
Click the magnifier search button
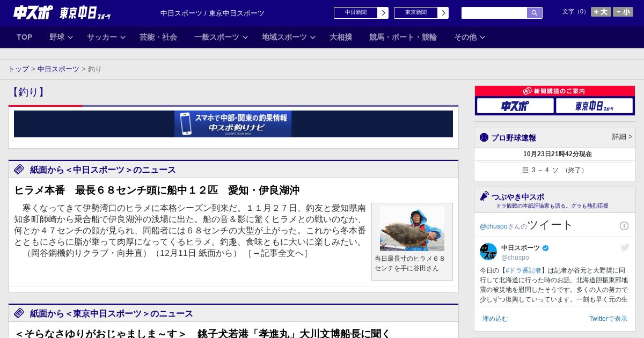535,13
